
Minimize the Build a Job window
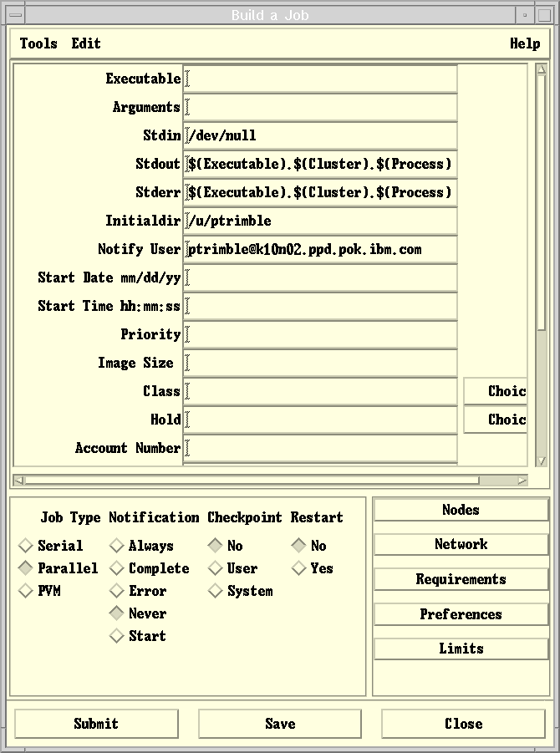pyautogui.click(x=525, y=15)
